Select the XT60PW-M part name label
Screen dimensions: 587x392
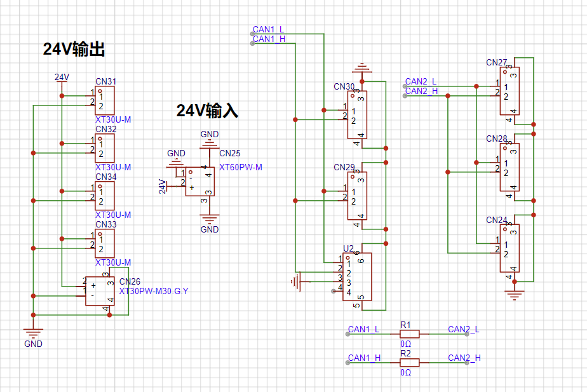pos(241,168)
